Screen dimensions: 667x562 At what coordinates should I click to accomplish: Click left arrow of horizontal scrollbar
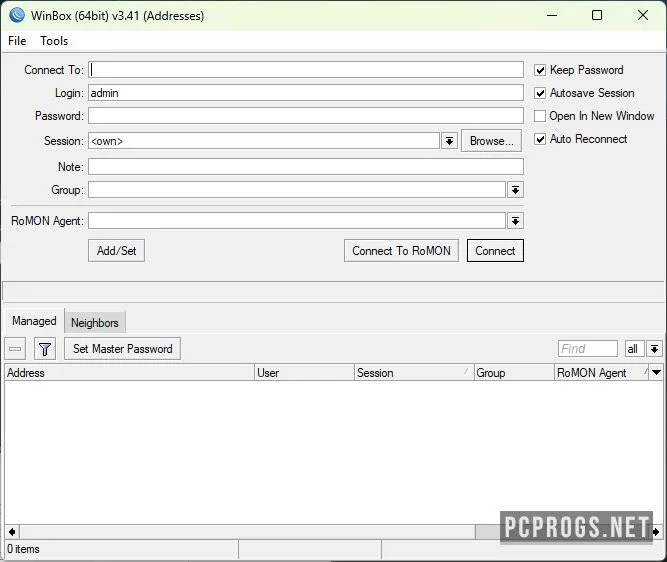pos(12,532)
